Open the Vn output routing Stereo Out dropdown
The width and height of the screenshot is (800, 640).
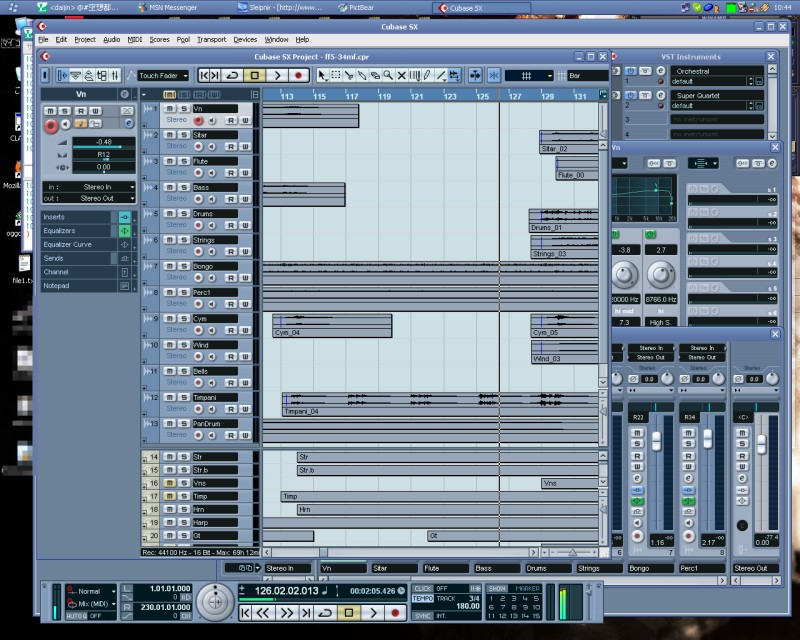tap(89, 199)
